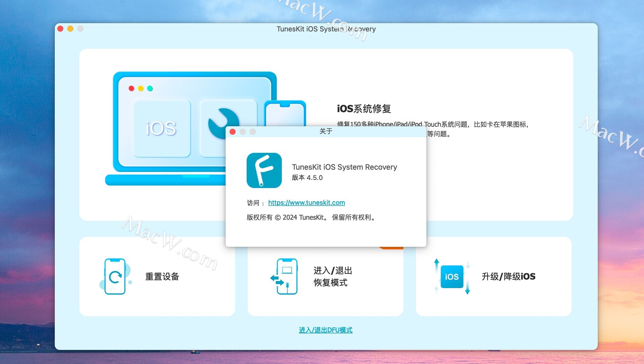
Task: Click the iOS tile in laptop illustration
Action: (x=162, y=128)
